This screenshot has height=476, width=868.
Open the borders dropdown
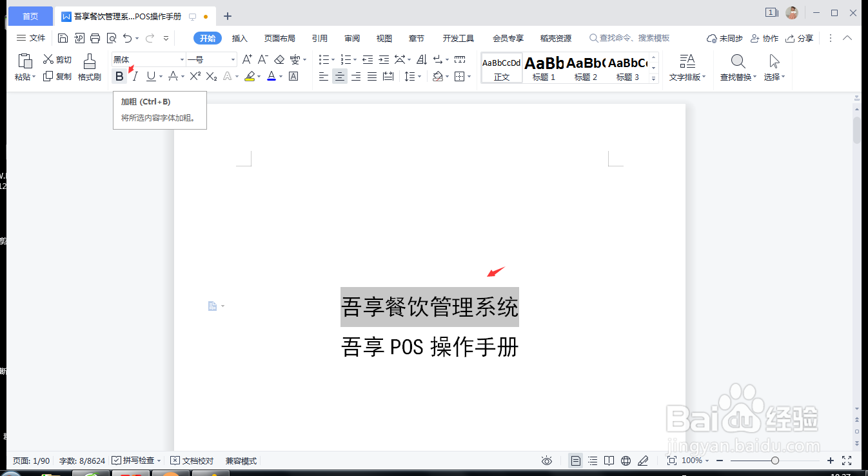469,77
